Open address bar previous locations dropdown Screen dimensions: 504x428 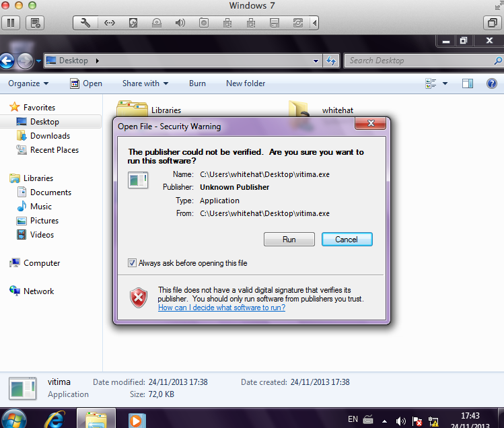coord(316,61)
